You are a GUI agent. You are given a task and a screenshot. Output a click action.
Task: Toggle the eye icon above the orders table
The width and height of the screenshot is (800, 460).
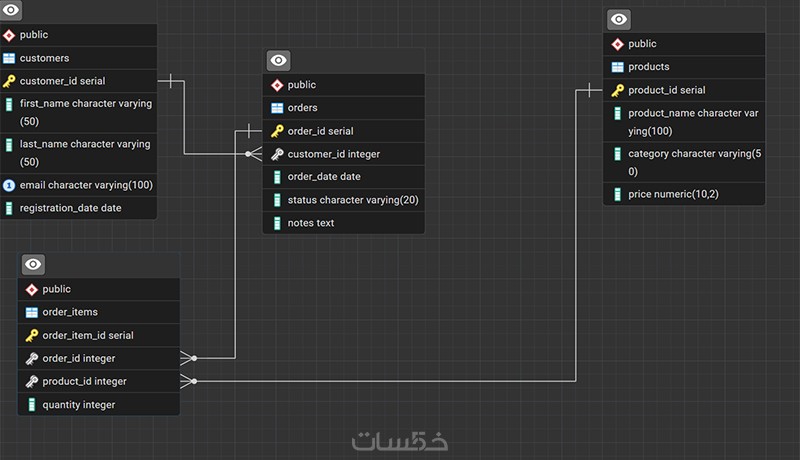(279, 61)
